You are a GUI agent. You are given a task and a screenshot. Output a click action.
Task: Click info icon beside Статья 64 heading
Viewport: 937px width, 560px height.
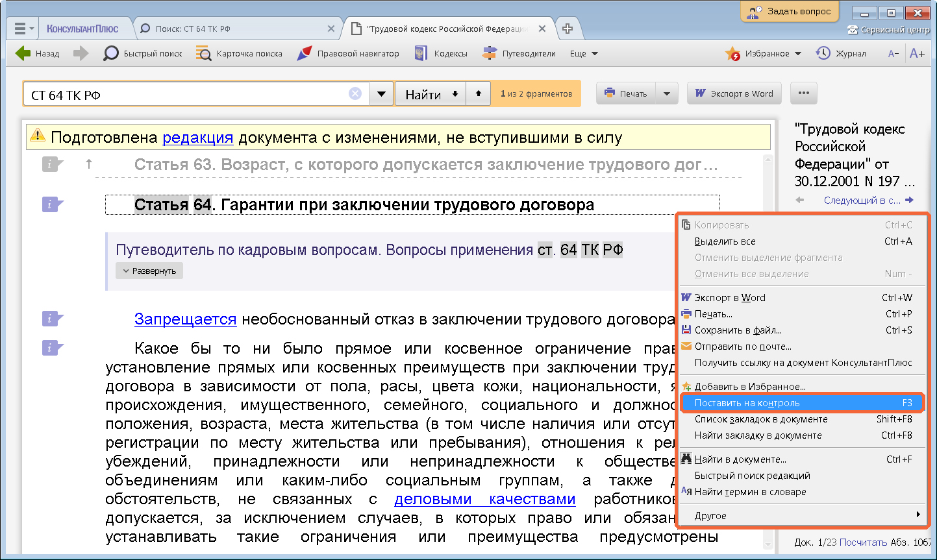(53, 205)
